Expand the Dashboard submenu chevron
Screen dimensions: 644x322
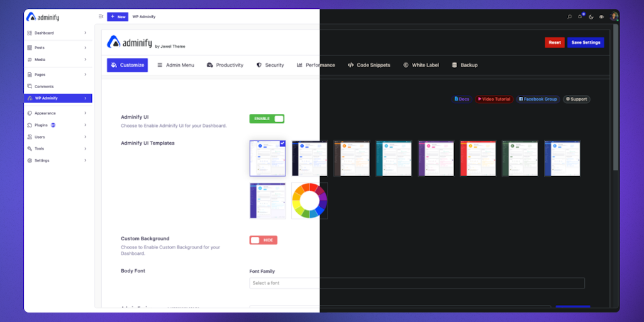86,33
